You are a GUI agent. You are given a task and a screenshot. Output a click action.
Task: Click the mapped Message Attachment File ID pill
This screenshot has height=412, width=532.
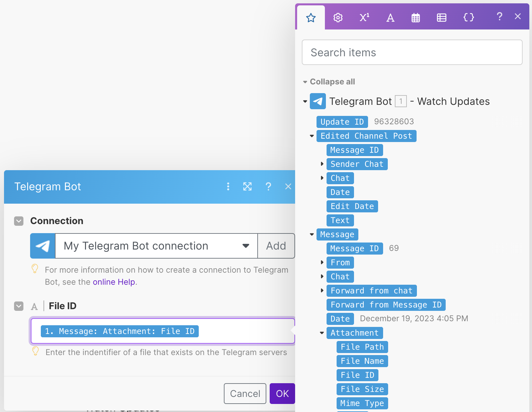coord(120,331)
